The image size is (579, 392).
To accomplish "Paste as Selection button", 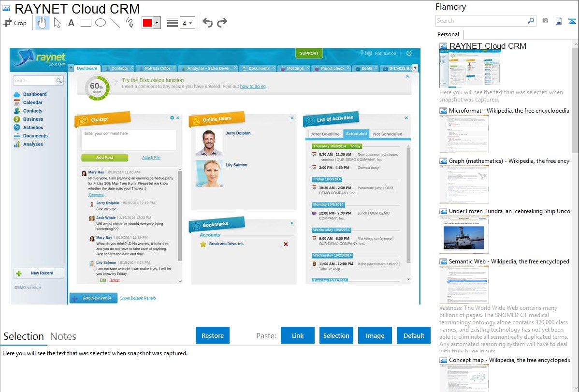I will 336,335.
